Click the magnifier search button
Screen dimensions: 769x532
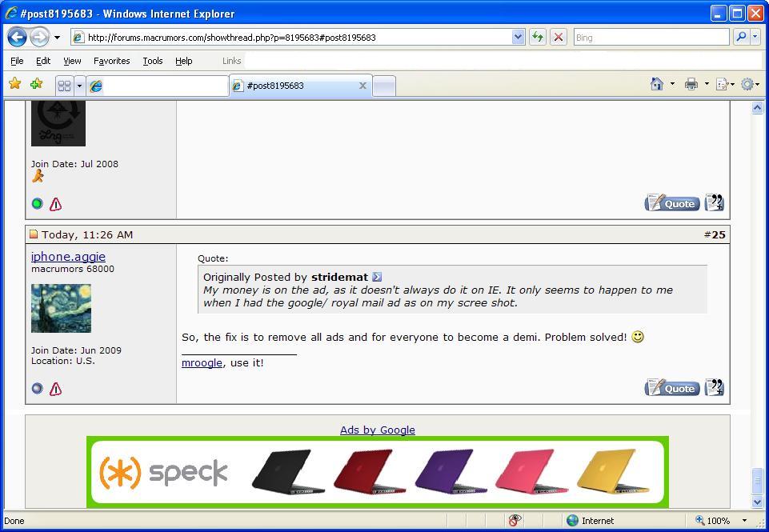coord(741,38)
